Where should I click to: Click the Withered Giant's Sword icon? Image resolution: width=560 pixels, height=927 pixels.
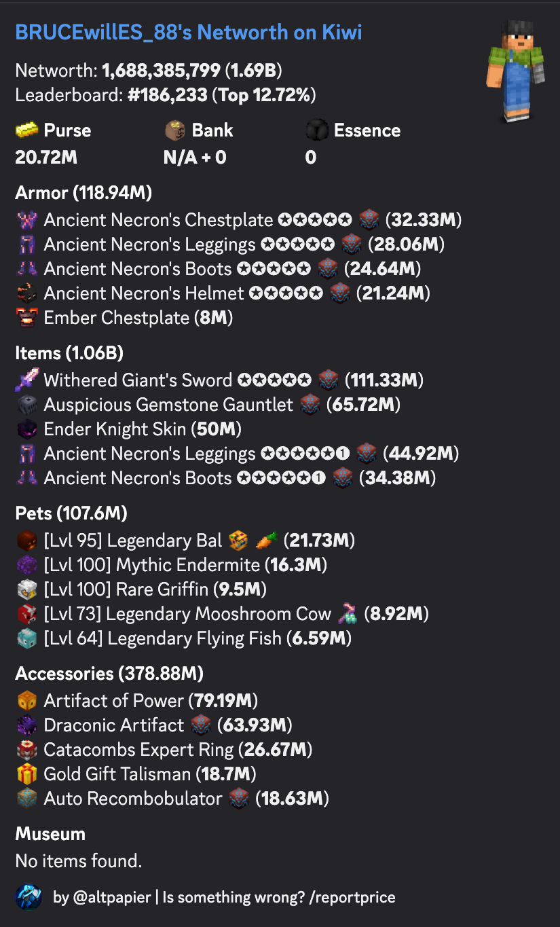coord(26,380)
